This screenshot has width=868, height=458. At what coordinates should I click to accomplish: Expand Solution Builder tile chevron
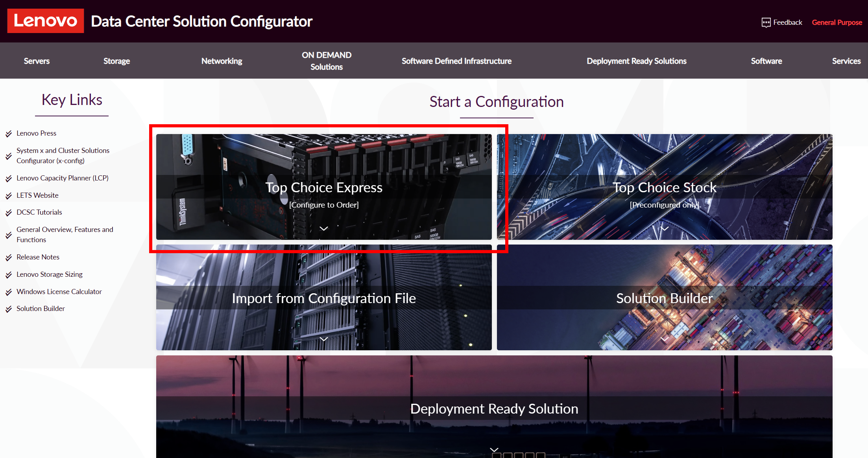665,339
